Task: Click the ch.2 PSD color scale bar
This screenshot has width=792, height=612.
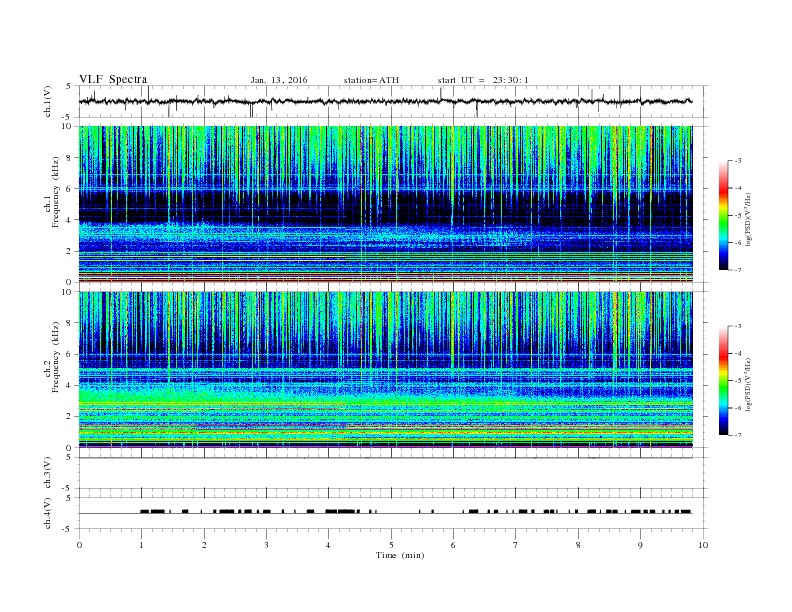Action: coord(723,380)
